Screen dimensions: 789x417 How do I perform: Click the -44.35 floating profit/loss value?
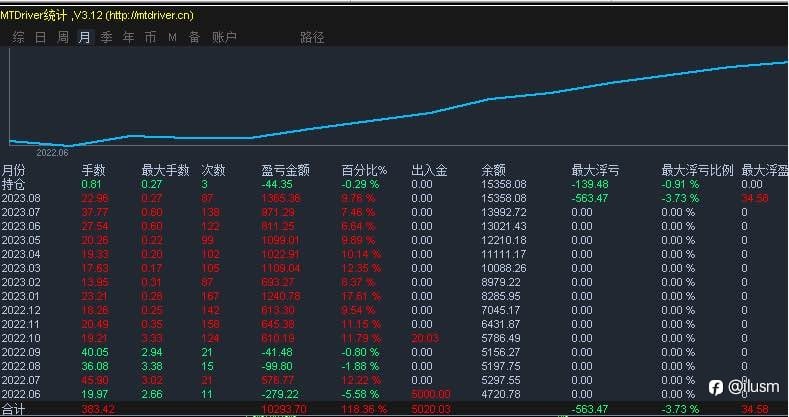tap(277, 184)
